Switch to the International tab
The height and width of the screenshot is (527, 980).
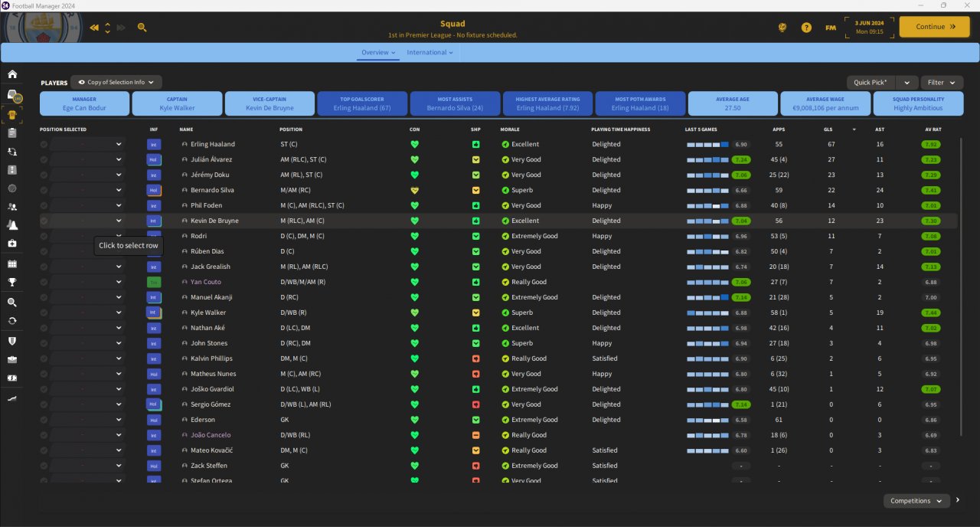[430, 52]
